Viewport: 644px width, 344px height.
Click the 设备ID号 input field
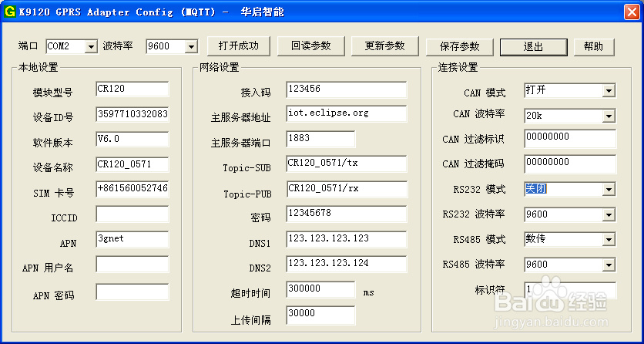[132, 115]
